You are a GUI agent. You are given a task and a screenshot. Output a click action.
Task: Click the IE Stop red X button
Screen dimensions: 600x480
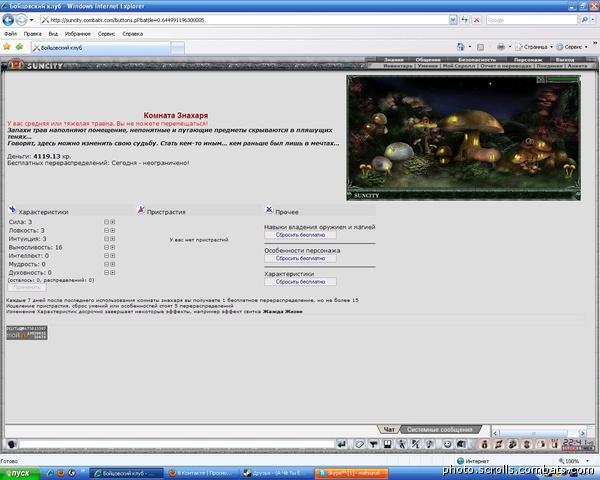476,20
